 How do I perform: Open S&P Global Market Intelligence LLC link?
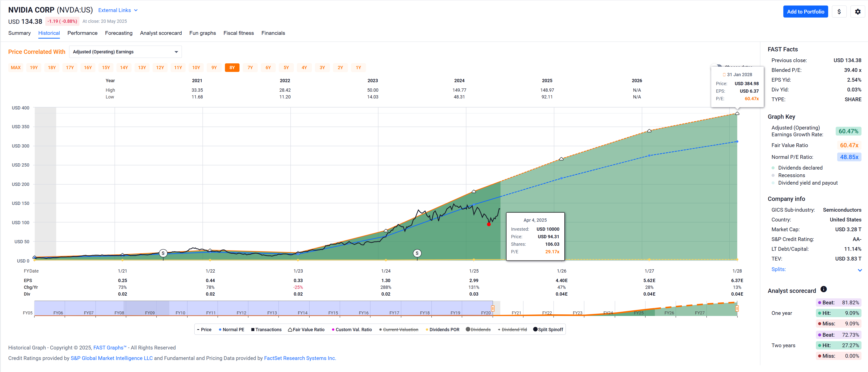111,358
